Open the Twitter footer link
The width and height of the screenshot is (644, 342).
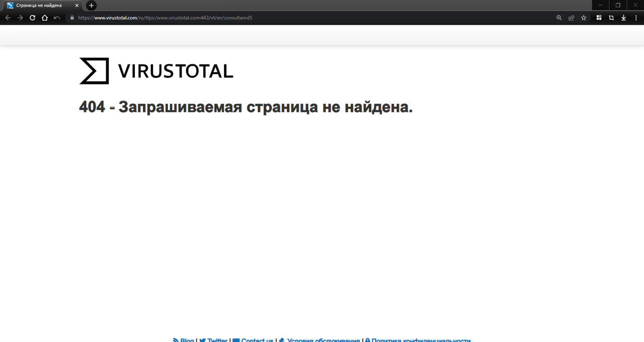coord(213,340)
